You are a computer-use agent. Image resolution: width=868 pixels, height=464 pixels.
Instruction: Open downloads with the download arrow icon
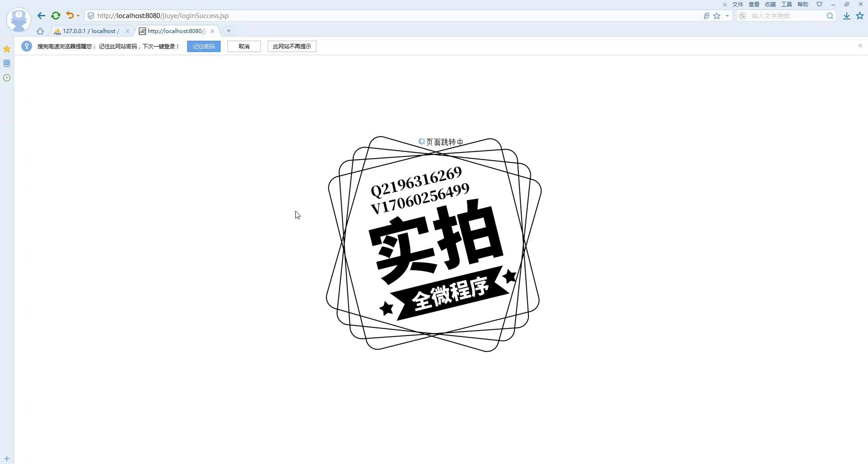[847, 16]
